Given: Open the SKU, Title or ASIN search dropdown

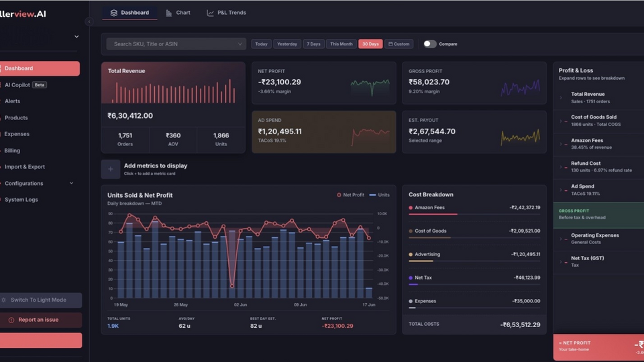Looking at the screenshot, I should tap(176, 44).
